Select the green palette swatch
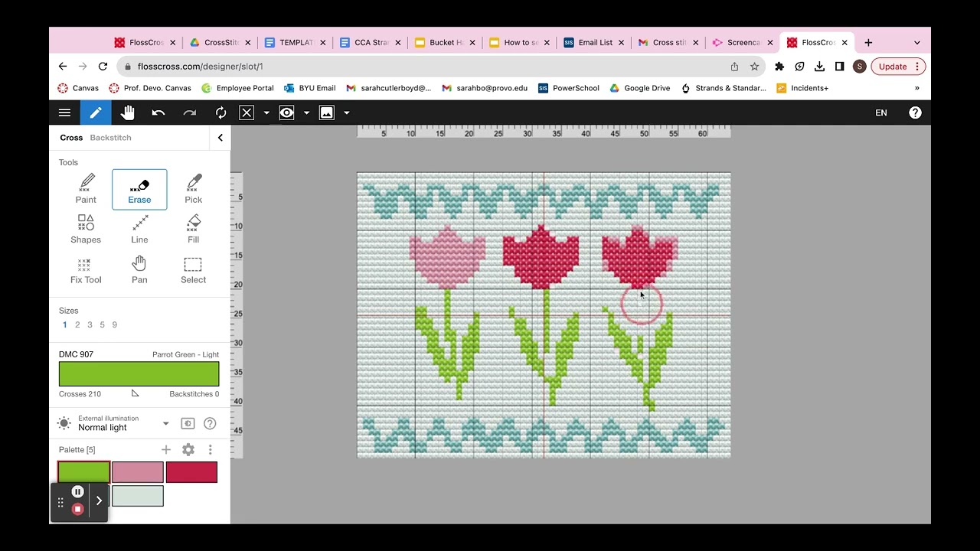Screen dimensions: 980x551 pos(84,472)
